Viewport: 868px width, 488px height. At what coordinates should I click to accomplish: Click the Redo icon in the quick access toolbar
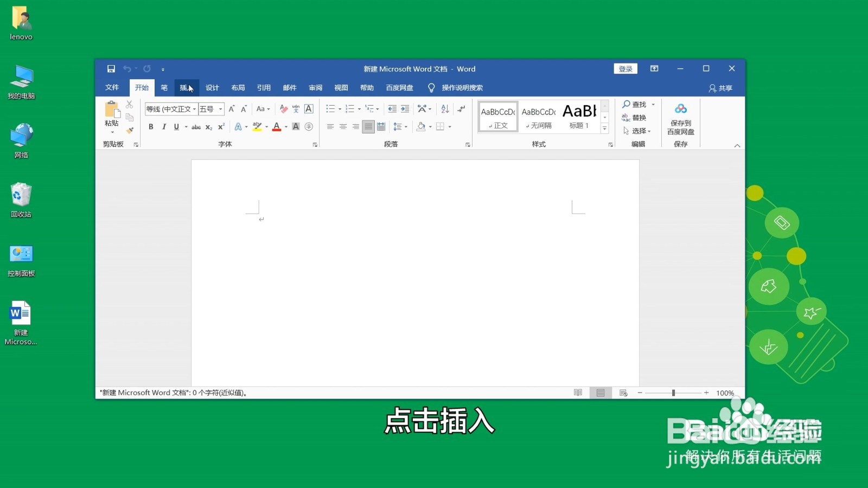click(147, 69)
